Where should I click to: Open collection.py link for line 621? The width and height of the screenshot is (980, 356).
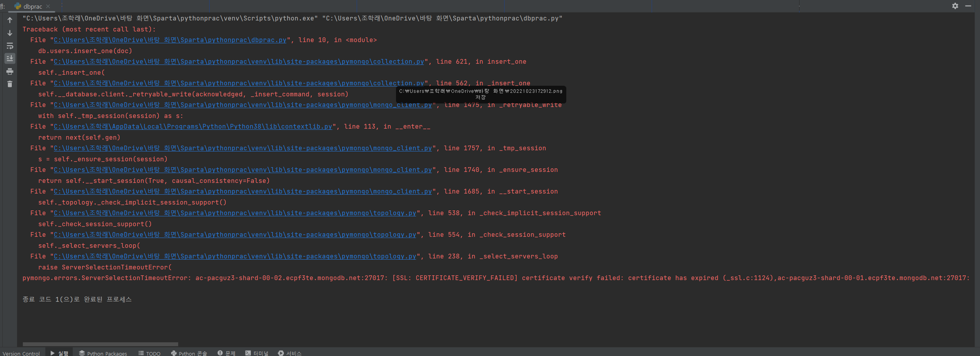coord(239,62)
